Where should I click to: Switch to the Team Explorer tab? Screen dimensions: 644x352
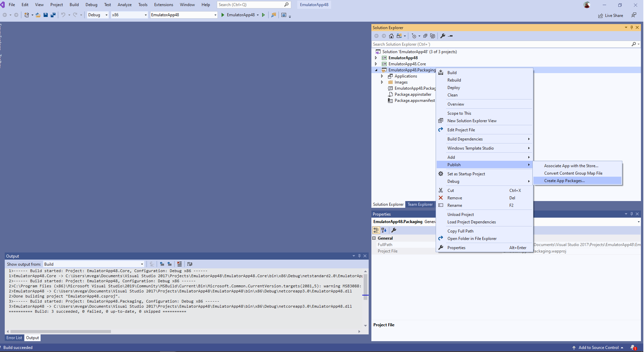coord(420,204)
